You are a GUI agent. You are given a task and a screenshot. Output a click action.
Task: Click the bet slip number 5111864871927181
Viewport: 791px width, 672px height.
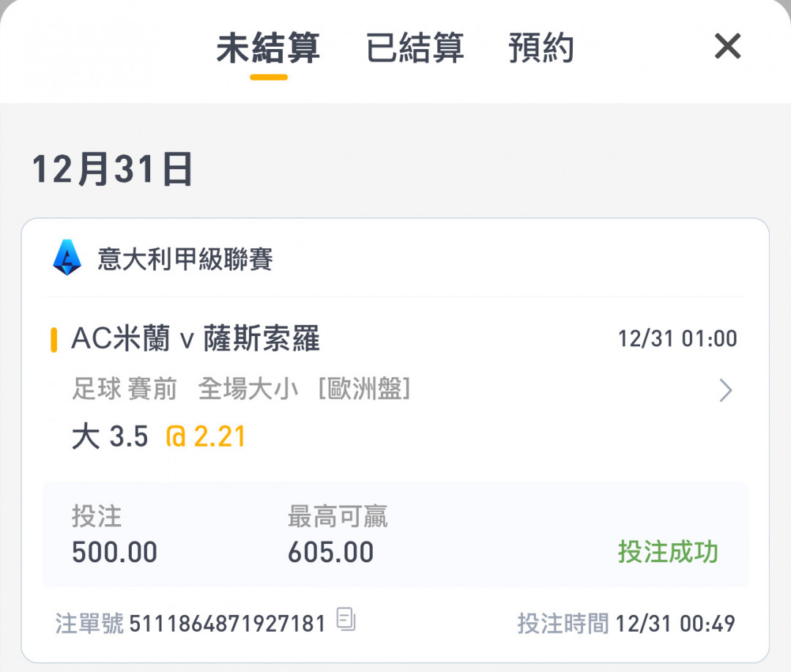227,624
